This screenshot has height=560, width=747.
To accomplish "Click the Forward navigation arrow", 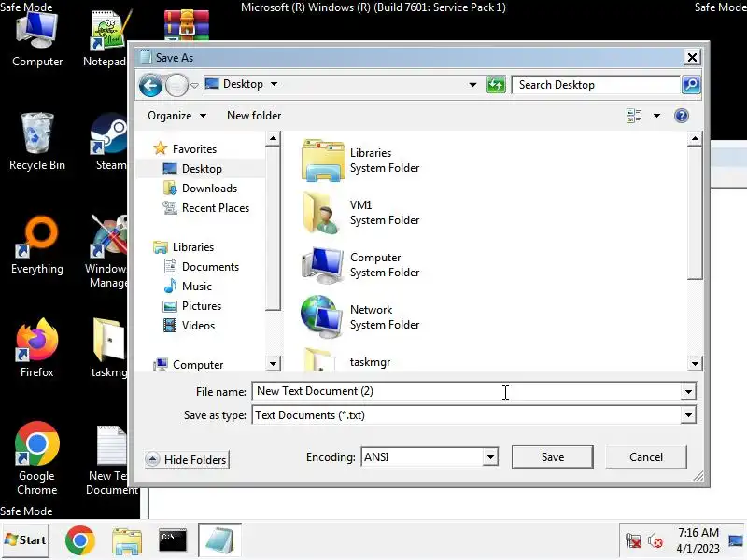I will 176,86.
